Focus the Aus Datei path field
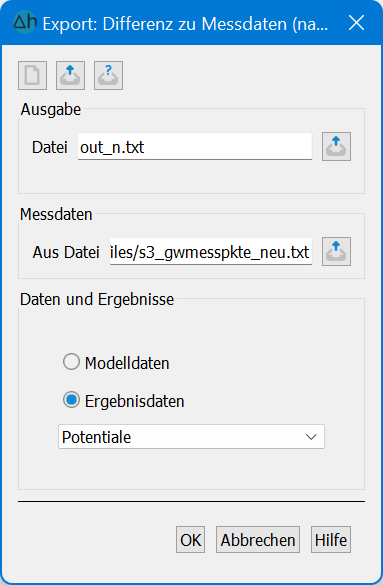Image resolution: width=383 pixels, height=585 pixels. (211, 252)
